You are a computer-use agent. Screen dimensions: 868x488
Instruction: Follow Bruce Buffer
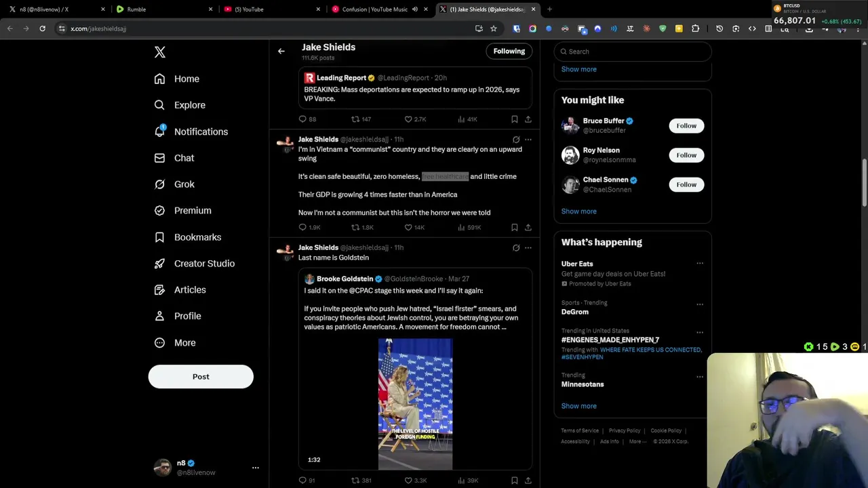tap(686, 126)
